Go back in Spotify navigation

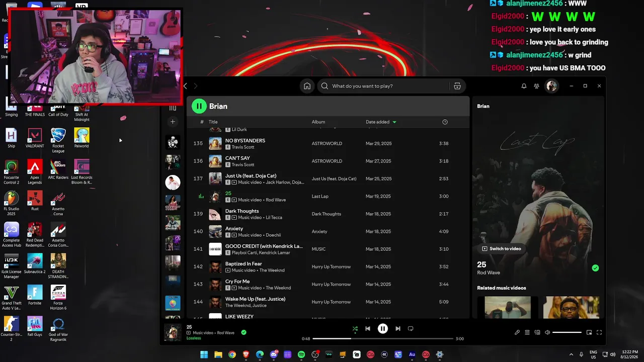pos(185,86)
